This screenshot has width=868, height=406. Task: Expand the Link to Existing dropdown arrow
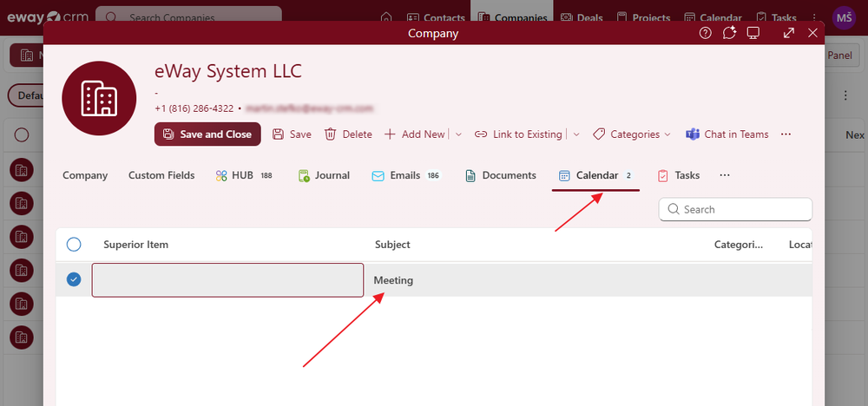(576, 134)
